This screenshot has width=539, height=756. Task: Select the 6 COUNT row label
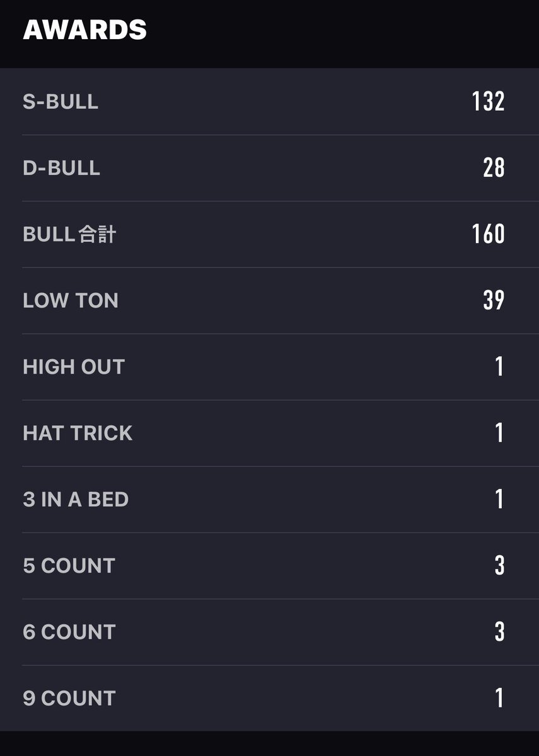(69, 632)
